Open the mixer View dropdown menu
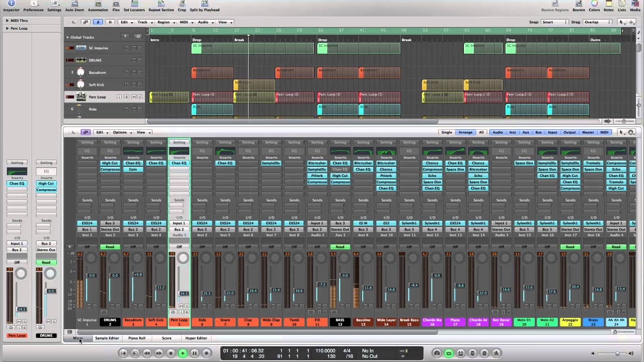Image resolution: width=644 pixels, height=362 pixels. (x=143, y=132)
